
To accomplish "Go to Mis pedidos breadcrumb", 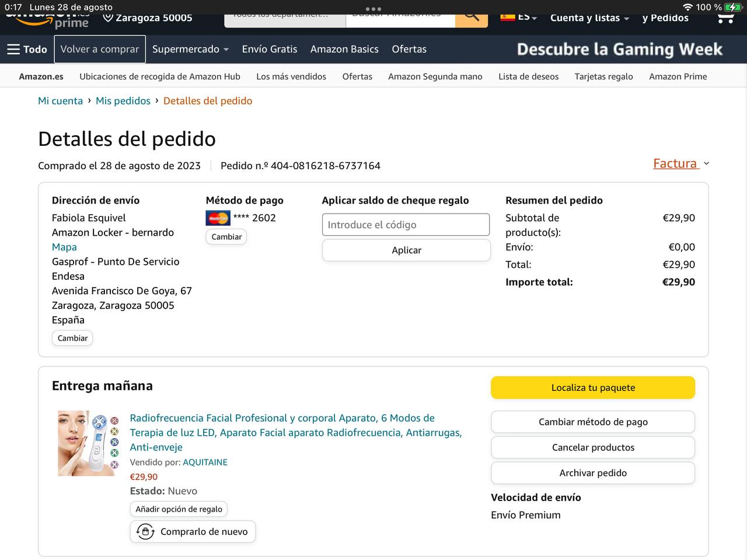I will point(123,101).
